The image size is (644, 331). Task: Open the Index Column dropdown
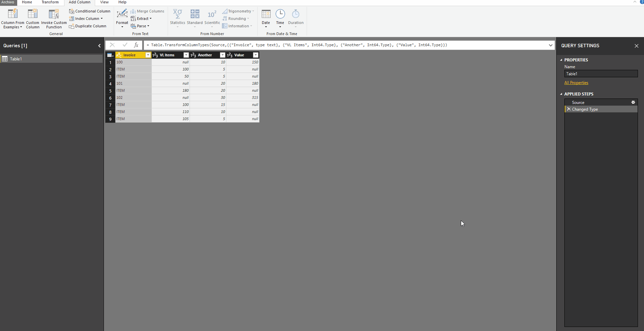pos(102,19)
